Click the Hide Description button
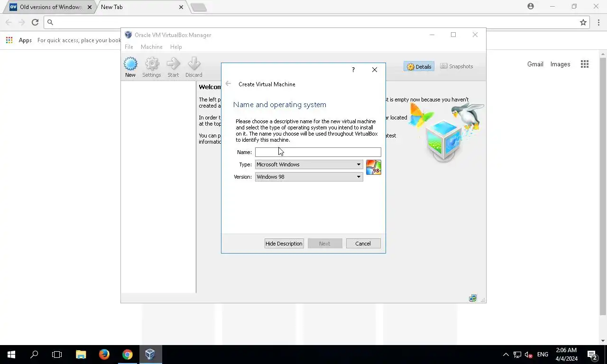 coord(284,244)
